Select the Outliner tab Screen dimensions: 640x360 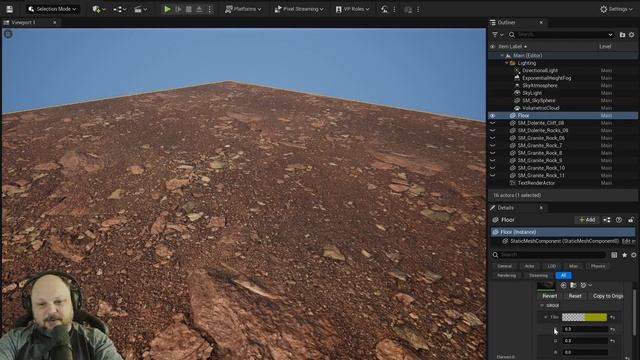click(x=506, y=22)
